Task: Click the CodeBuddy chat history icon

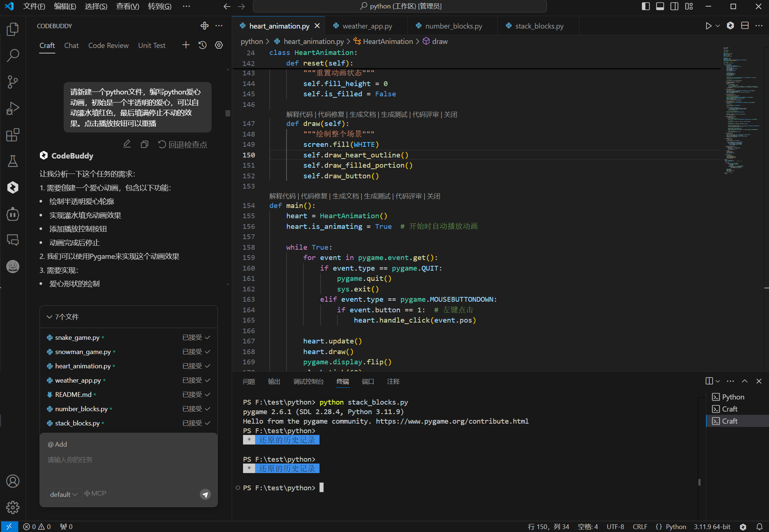Action: tap(202, 45)
